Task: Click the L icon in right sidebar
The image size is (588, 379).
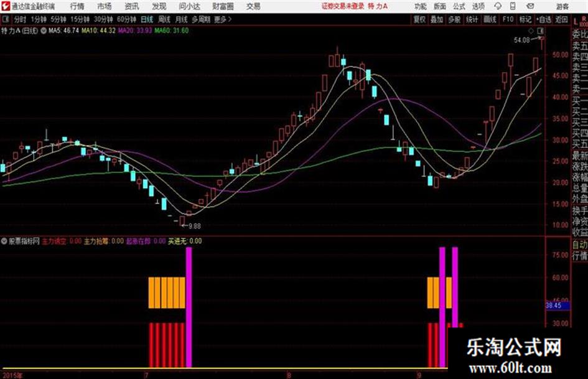Action: coord(576,22)
